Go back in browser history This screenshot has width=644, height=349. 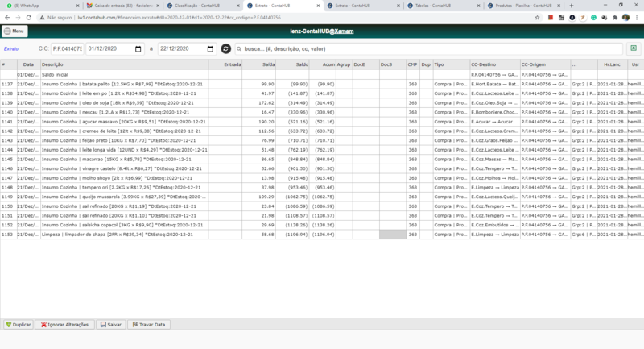[x=7, y=18]
